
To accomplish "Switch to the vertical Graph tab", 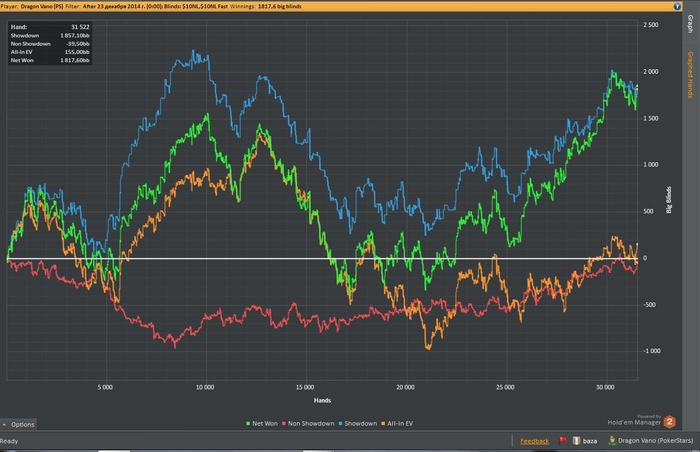I will [690, 24].
